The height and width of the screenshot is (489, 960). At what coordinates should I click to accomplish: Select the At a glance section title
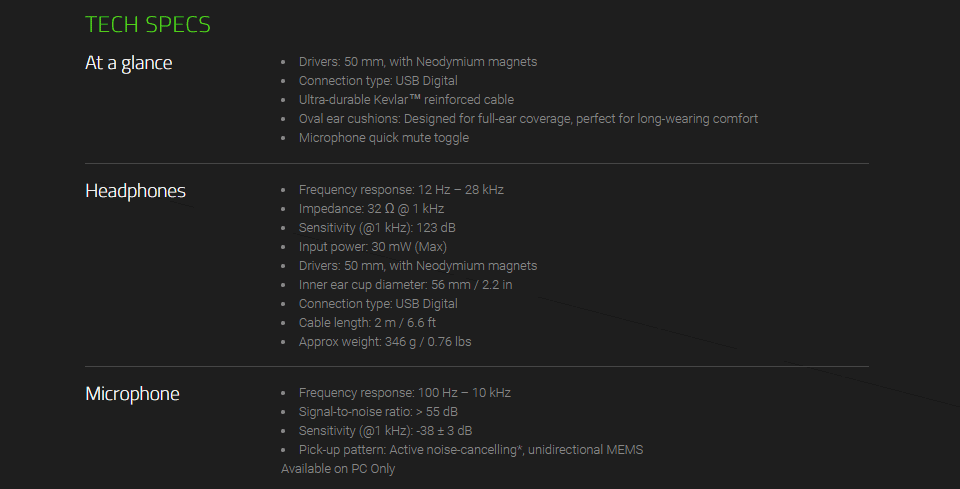coord(129,63)
